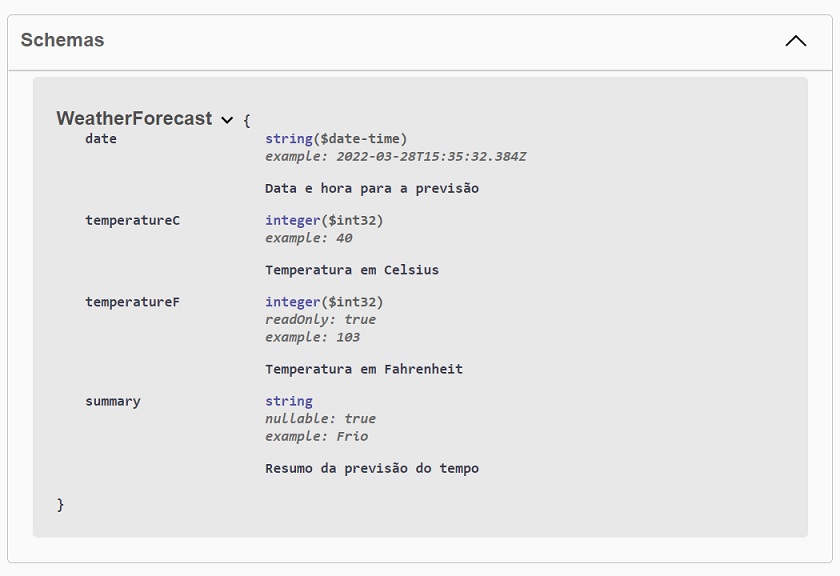Click the date example timestamp value

click(x=431, y=156)
